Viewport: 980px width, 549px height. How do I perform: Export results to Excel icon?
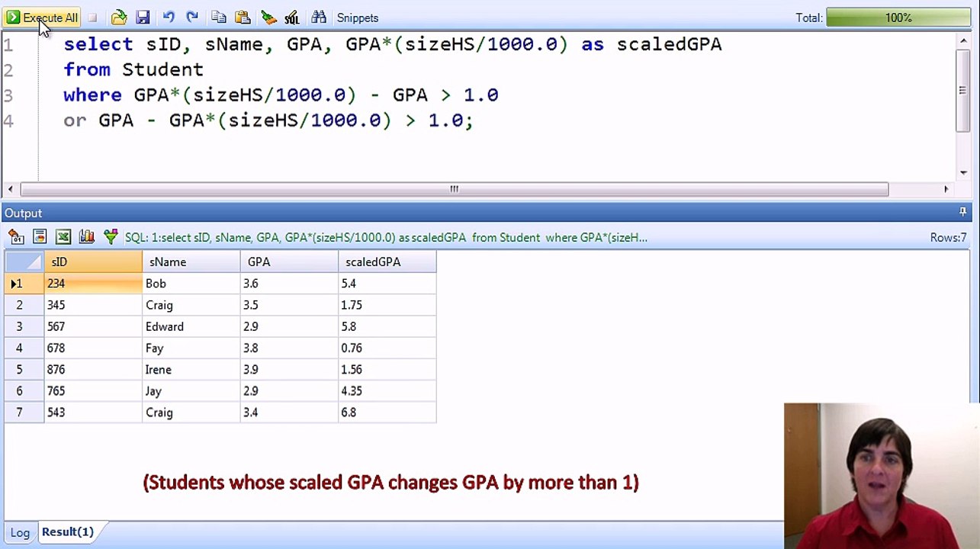63,237
